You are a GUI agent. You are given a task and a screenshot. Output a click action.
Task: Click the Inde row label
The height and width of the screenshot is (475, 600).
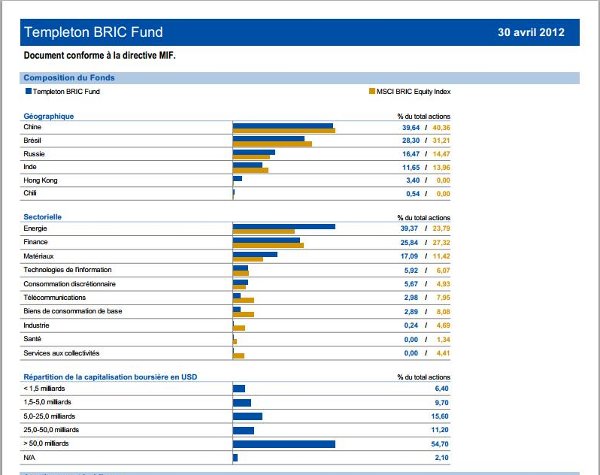pyautogui.click(x=30, y=167)
